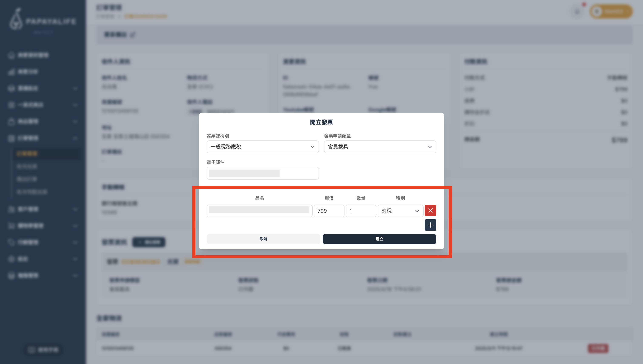Image resolution: width=643 pixels, height=364 pixels.
Task: Click the edit pencil icon beside heading
Action: click(x=133, y=35)
